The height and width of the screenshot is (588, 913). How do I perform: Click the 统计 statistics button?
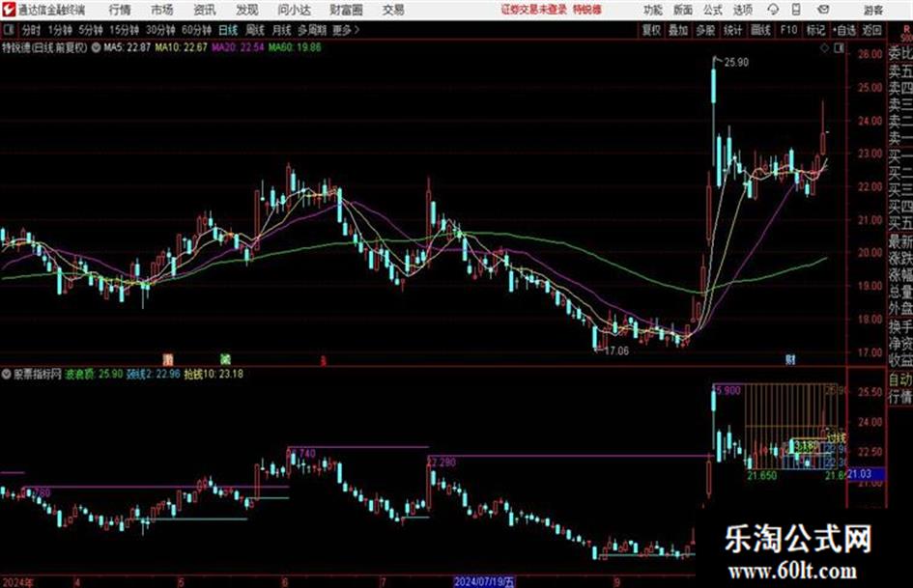tap(733, 30)
